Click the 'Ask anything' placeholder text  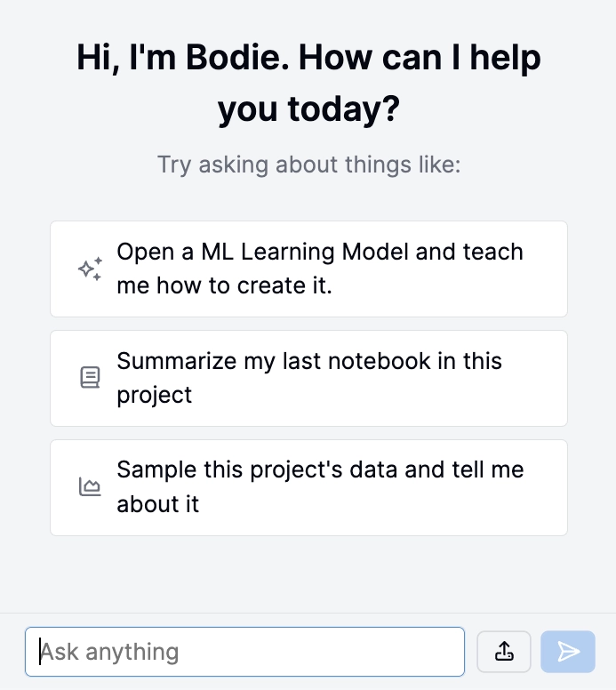point(109,652)
